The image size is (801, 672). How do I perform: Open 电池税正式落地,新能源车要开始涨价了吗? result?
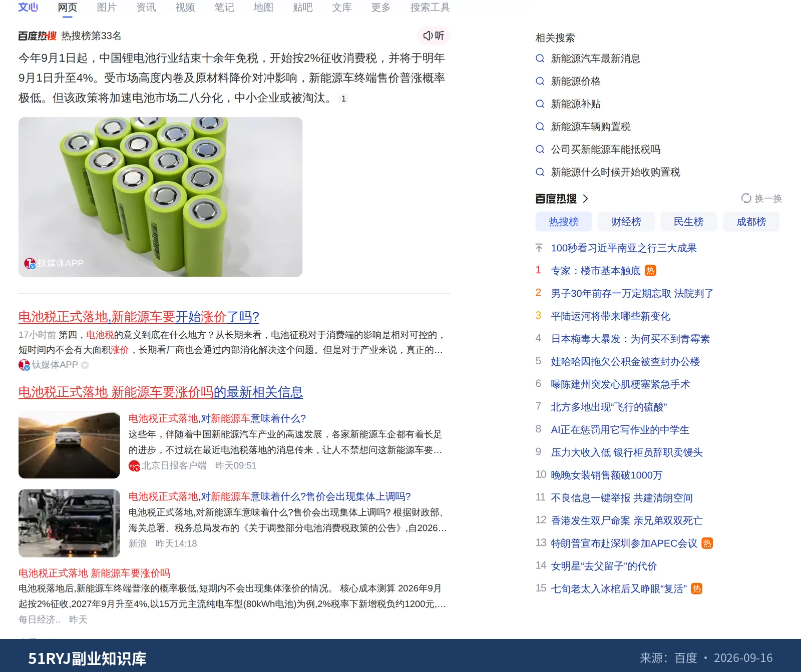(139, 317)
